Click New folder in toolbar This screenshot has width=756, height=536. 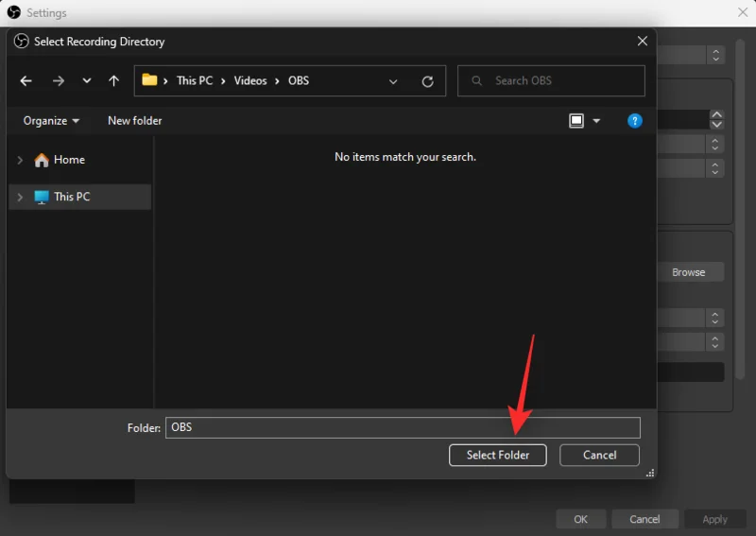[x=134, y=121]
